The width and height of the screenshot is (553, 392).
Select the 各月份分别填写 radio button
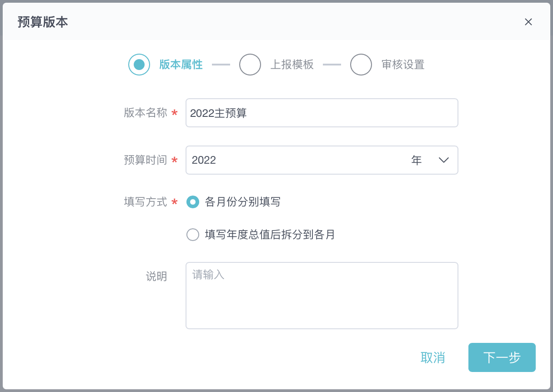(193, 202)
